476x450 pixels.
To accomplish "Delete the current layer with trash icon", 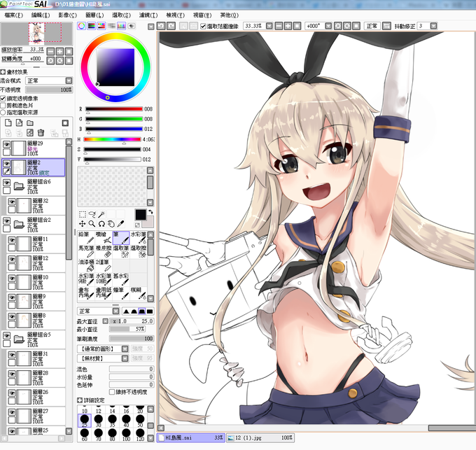I will [x=41, y=132].
